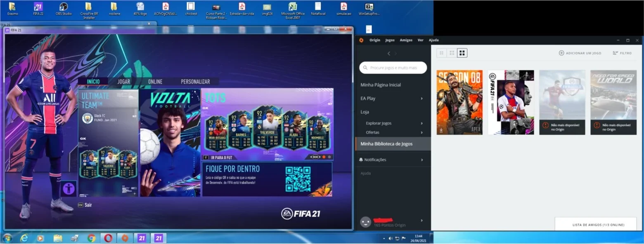This screenshot has width=644, height=244.
Task: Open the Filtro filter panel
Action: pos(622,53)
